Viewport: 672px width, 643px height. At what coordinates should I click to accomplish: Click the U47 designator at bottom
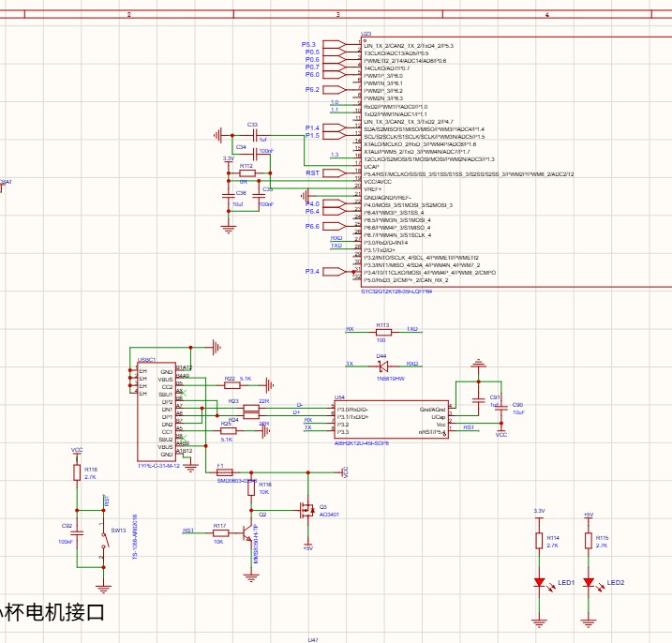point(313,640)
